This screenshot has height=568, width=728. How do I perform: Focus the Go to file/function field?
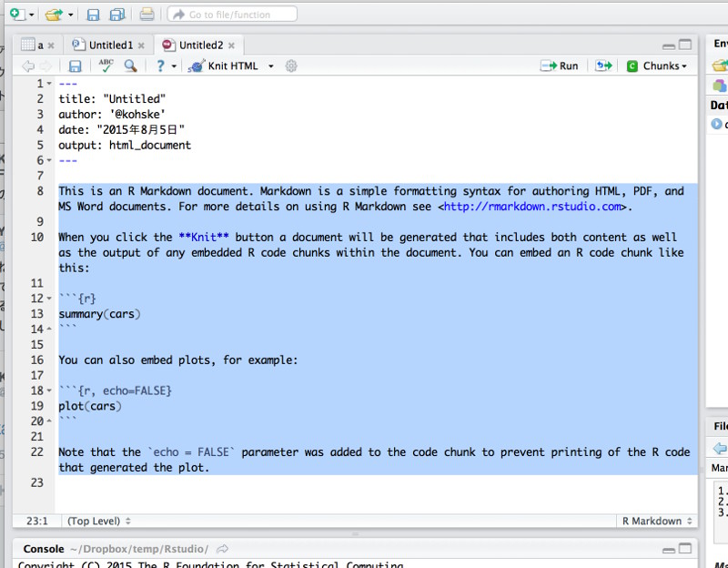coord(232,15)
